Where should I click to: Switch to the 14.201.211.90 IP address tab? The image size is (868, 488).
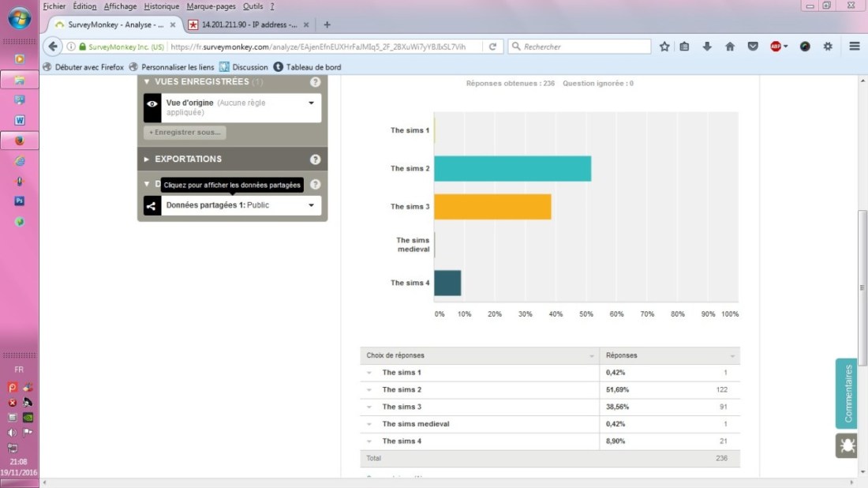(x=245, y=24)
